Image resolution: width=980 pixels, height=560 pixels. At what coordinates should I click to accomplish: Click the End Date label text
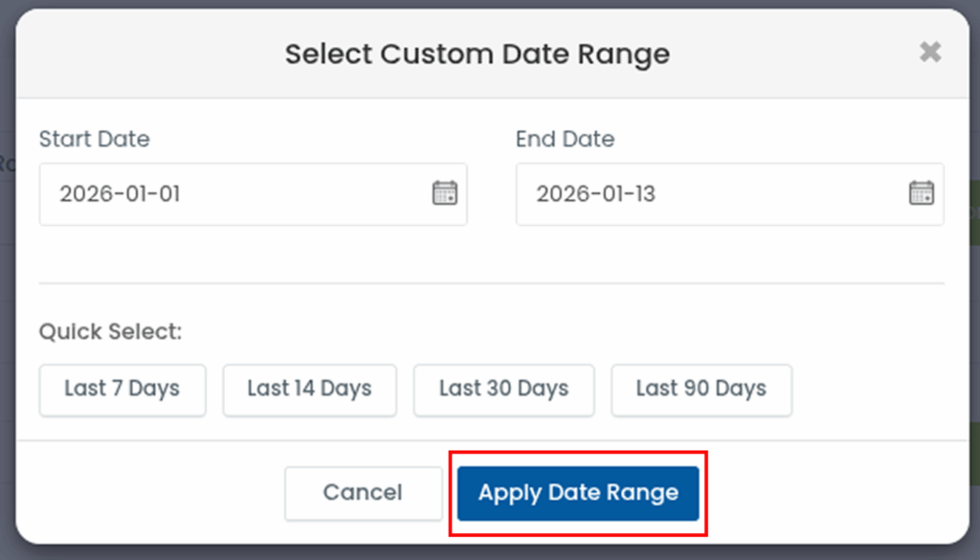(x=565, y=140)
